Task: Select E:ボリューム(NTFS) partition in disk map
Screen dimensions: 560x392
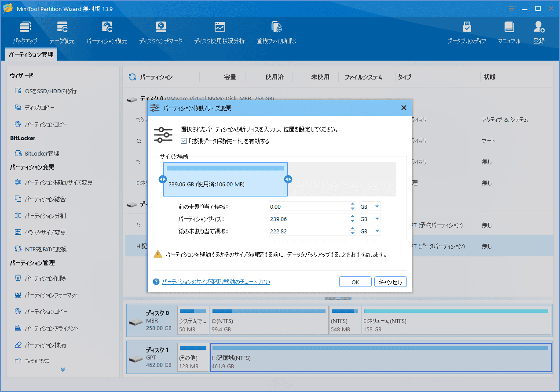Action: click(x=456, y=320)
